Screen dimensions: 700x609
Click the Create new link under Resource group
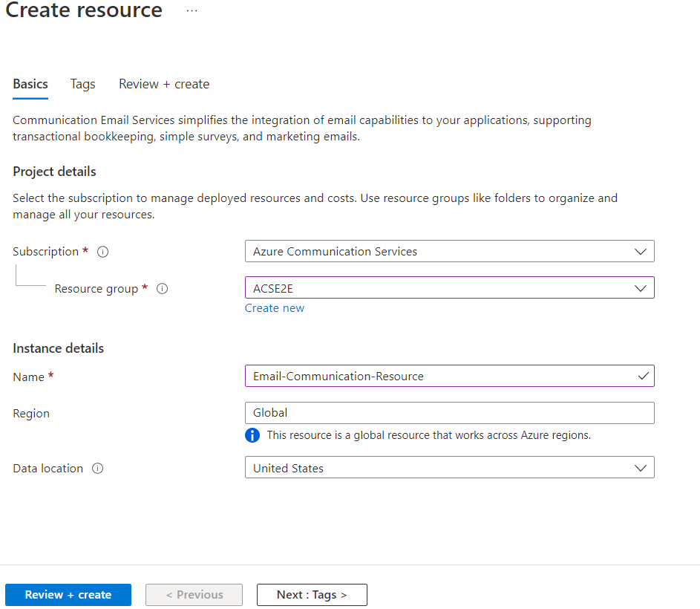(274, 307)
